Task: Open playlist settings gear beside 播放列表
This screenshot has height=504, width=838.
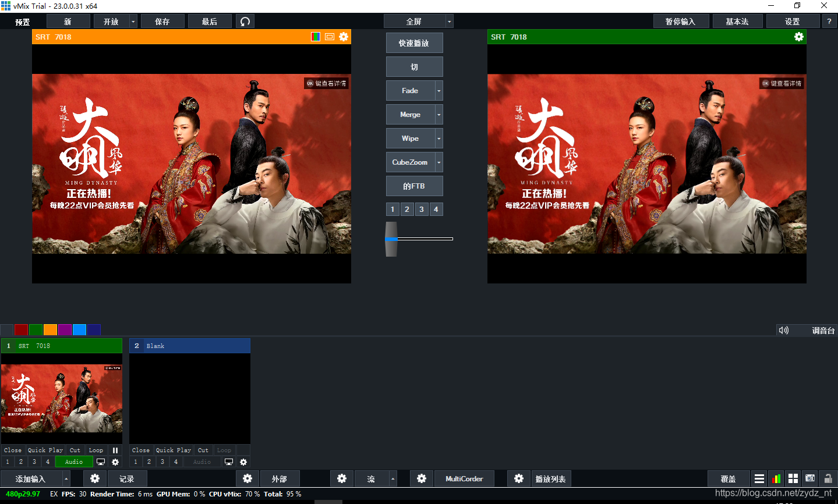Action: coord(519,478)
